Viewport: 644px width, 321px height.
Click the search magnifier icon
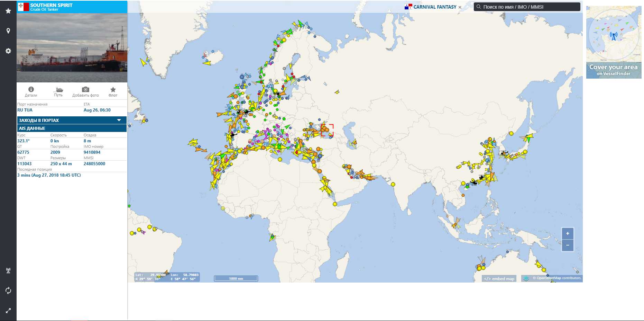tap(479, 7)
